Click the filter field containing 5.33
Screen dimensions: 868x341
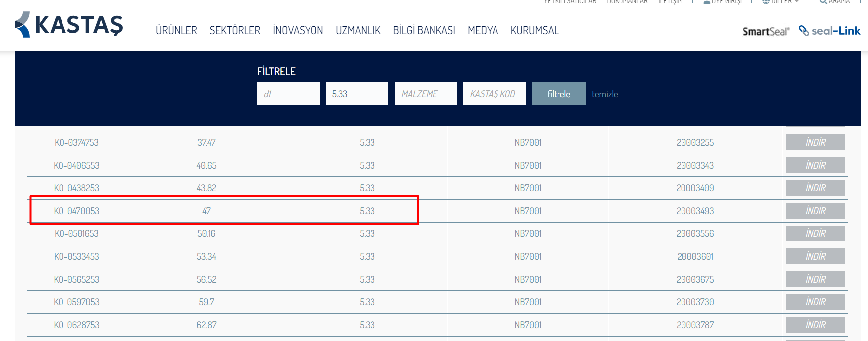point(357,94)
